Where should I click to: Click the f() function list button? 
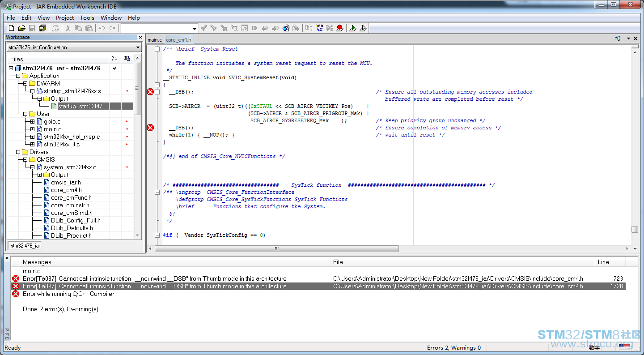click(x=618, y=38)
